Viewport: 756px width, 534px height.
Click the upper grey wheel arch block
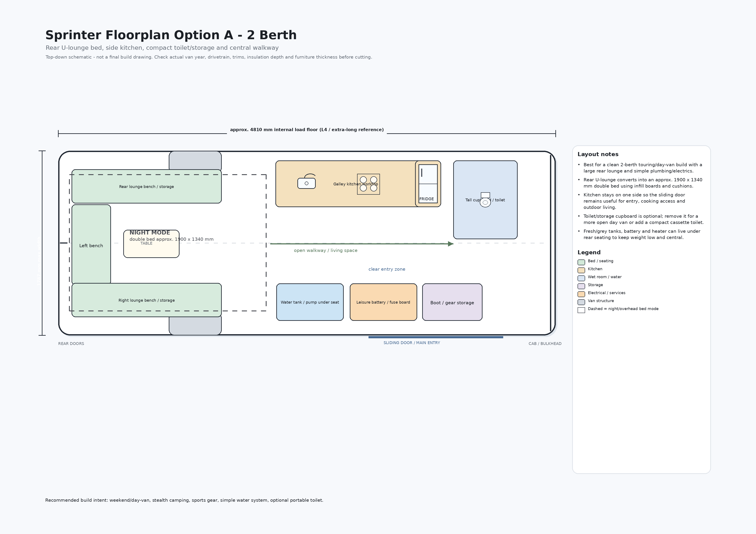[195, 161]
